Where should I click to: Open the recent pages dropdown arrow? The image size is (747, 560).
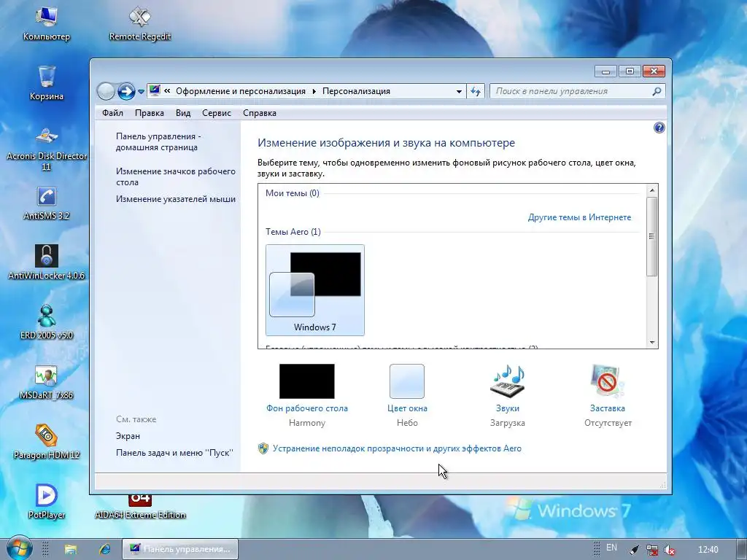141,91
